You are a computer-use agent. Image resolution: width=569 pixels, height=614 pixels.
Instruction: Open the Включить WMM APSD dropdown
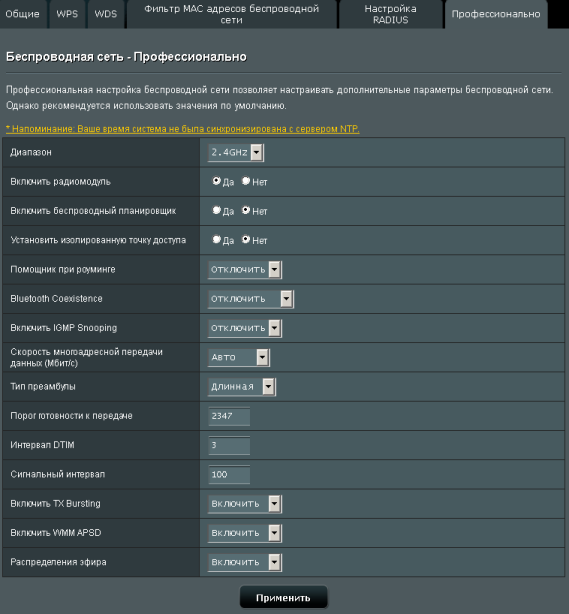245,533
